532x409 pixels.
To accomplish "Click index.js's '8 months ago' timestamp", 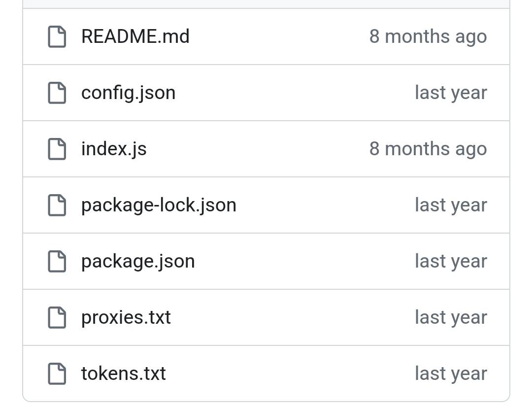I will [x=428, y=149].
